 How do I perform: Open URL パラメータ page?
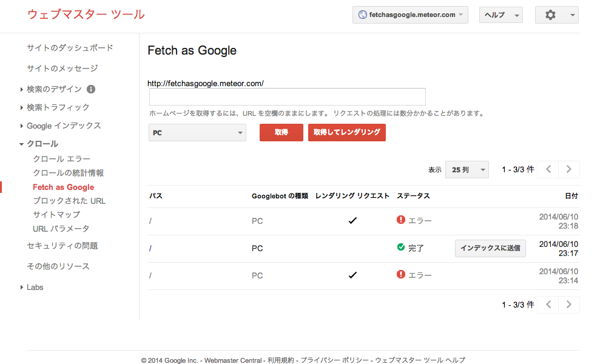pyautogui.click(x=61, y=229)
